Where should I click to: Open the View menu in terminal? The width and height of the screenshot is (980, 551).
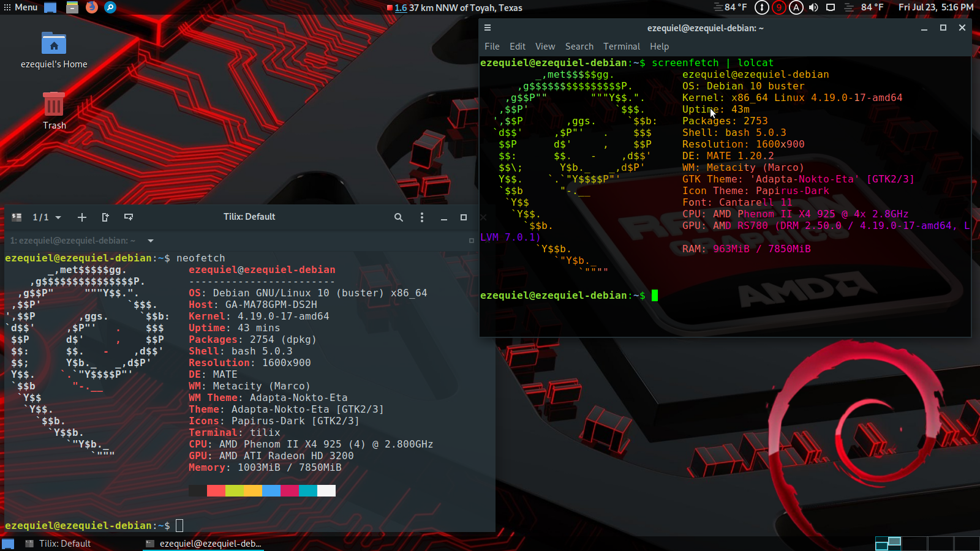545,47
